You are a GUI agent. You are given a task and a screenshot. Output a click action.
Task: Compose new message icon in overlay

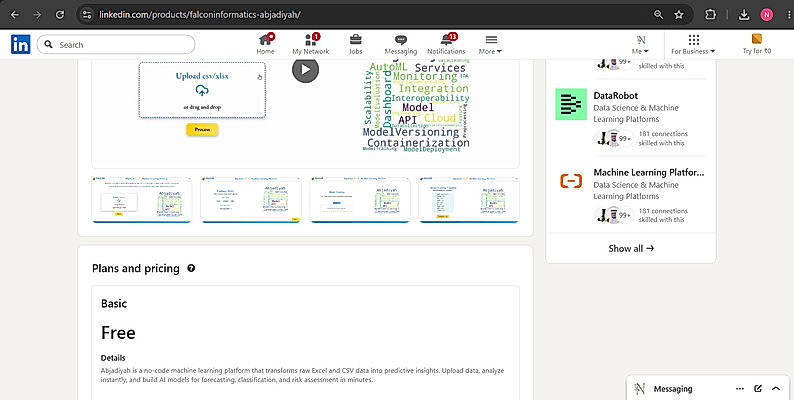tap(758, 389)
